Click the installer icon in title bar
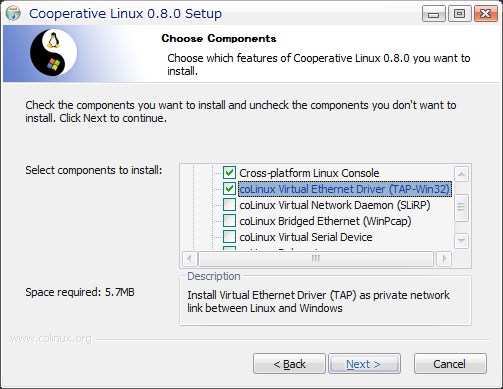Viewport: 503px width, 389px height. [13, 13]
